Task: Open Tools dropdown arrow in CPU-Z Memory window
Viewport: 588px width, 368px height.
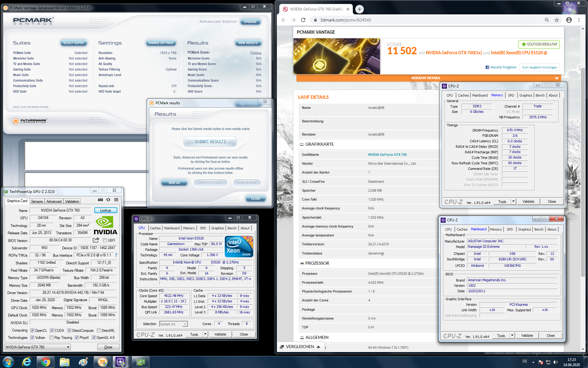Action: [513, 201]
